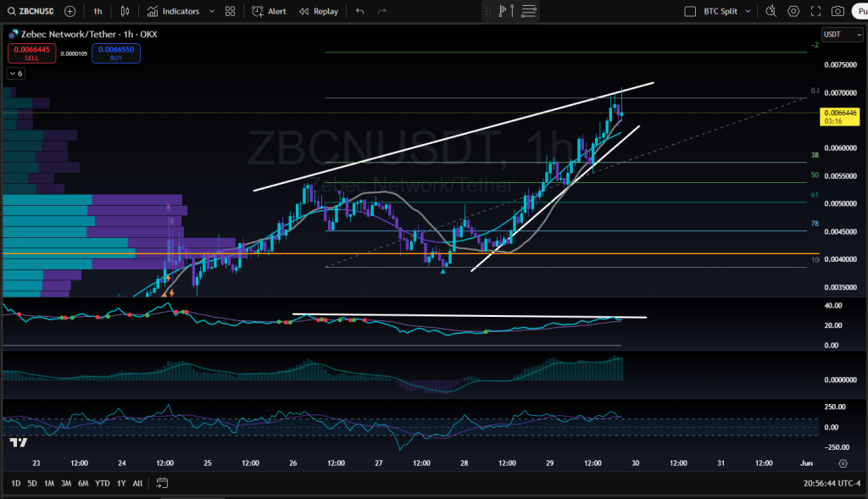Open the BTC Split layout name
868x499 pixels.
point(721,11)
